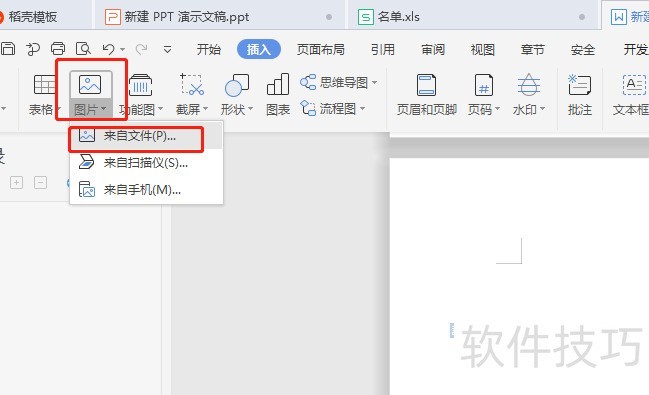Open the Screenshot (截屏) tool

[192, 85]
